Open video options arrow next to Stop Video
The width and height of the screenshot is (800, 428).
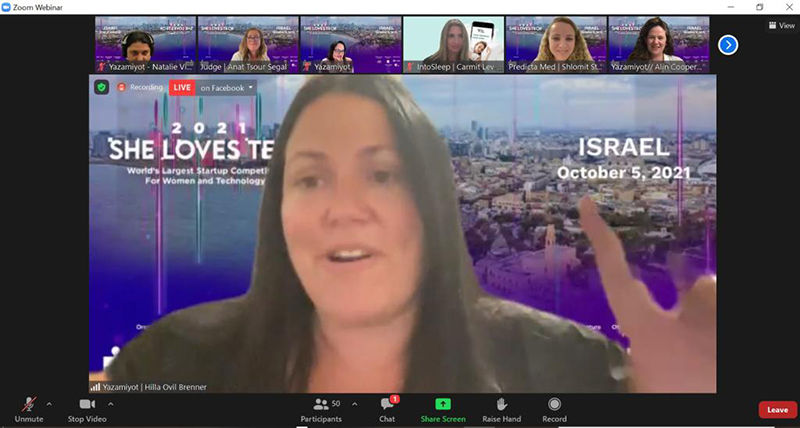(111, 404)
